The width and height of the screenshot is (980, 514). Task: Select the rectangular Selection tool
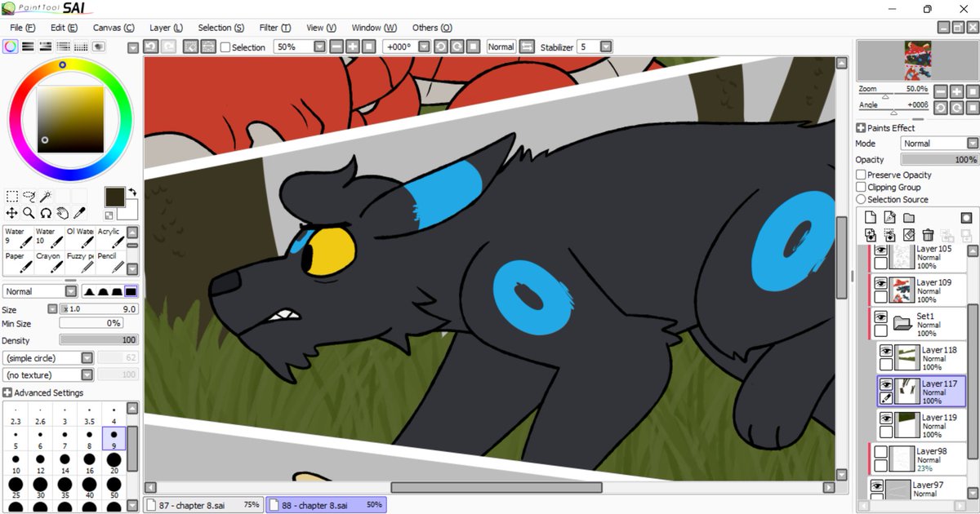point(12,196)
